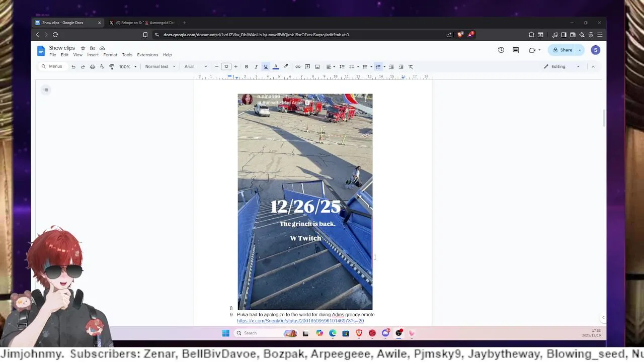
Task: Open the browser hamburger menu
Action: click(x=600, y=35)
